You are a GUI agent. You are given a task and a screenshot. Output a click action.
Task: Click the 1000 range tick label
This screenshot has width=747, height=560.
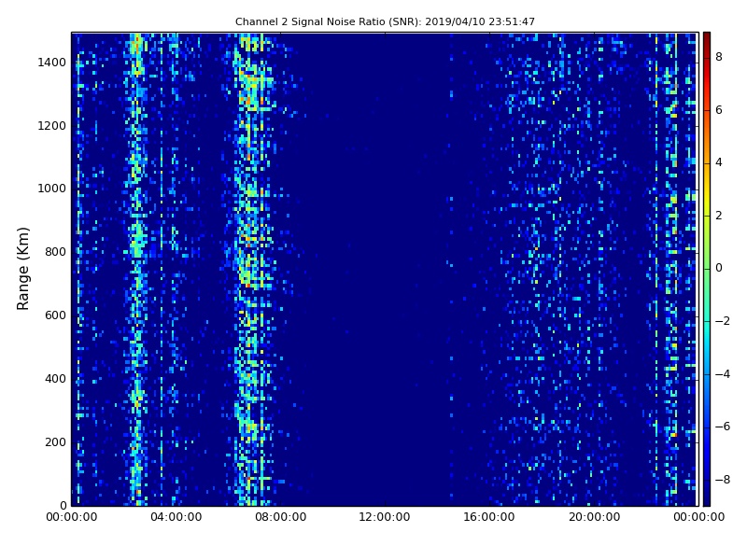52,189
